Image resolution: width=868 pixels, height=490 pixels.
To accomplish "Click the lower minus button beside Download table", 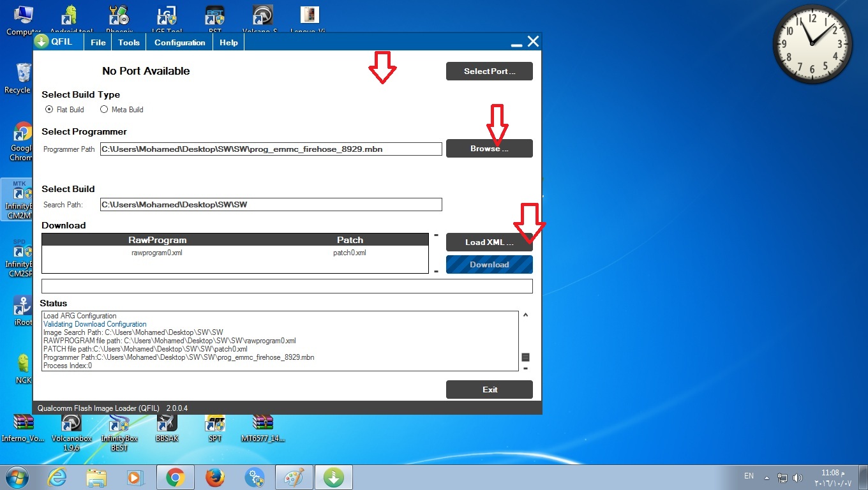I will coord(436,272).
